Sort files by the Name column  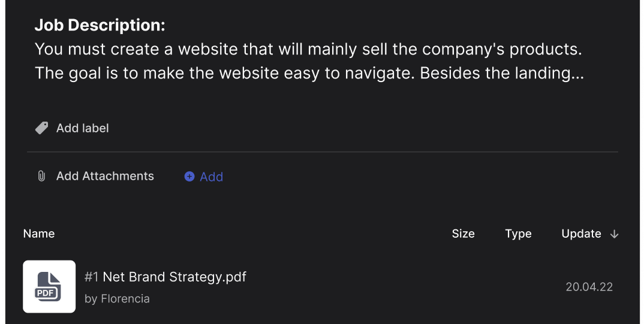(39, 234)
